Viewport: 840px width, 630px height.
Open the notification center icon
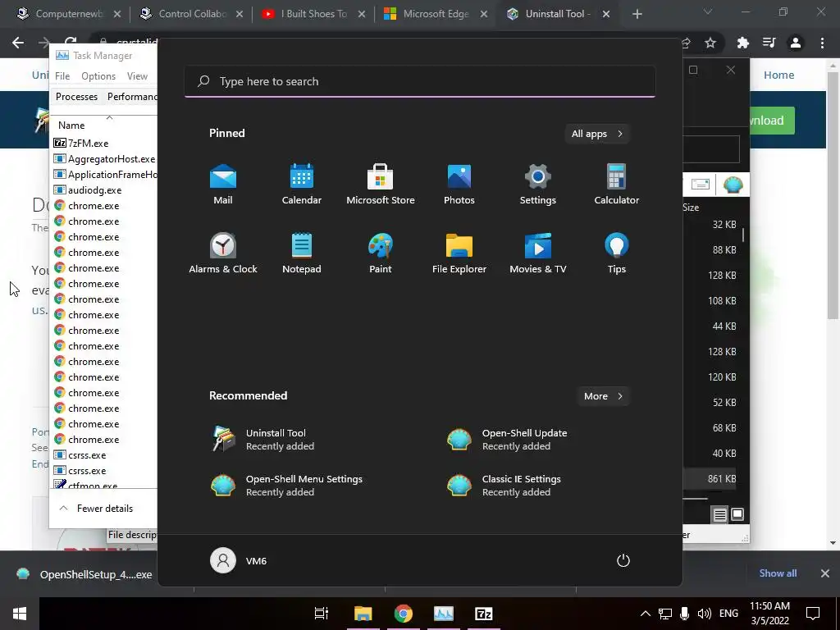[x=813, y=614]
